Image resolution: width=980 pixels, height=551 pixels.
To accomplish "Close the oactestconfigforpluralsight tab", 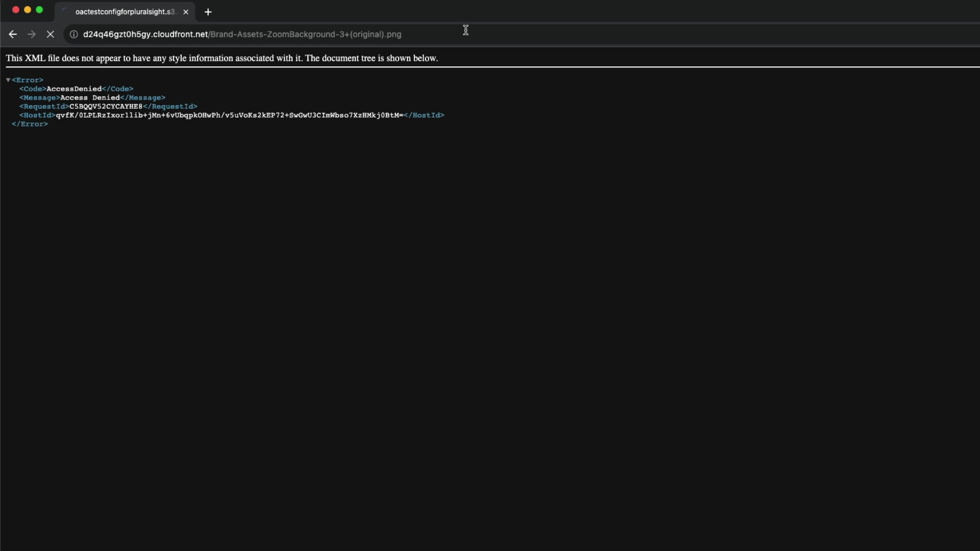I will pyautogui.click(x=186, y=12).
